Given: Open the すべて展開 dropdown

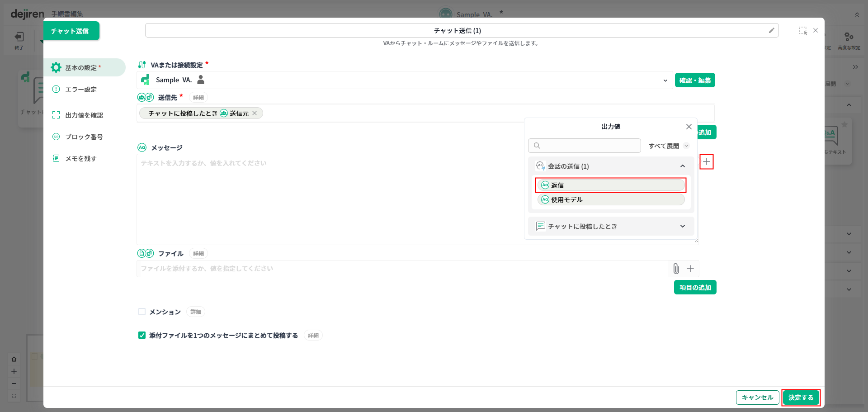Looking at the screenshot, I should pyautogui.click(x=669, y=146).
